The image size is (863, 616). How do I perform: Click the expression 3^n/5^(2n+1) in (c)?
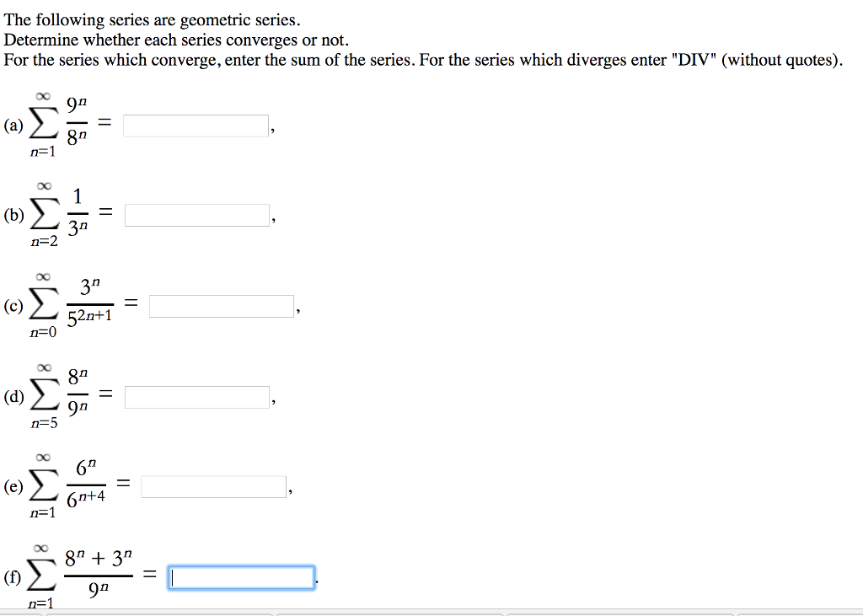coord(91,303)
